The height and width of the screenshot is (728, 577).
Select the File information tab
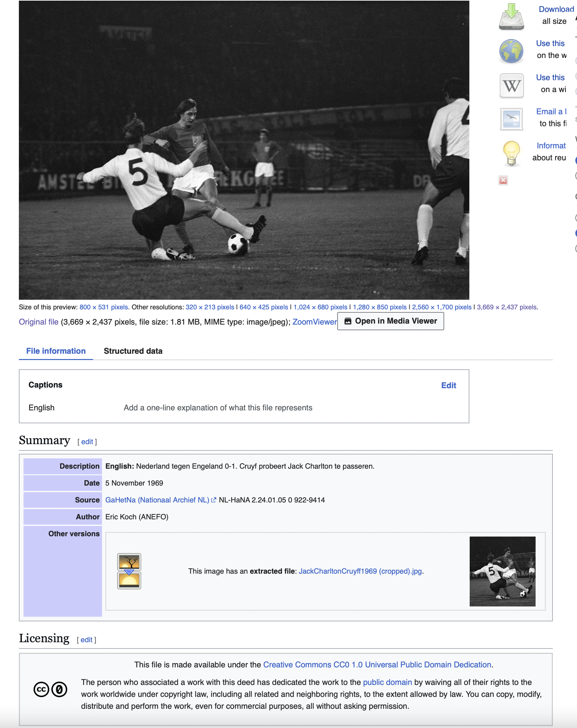pyautogui.click(x=56, y=351)
